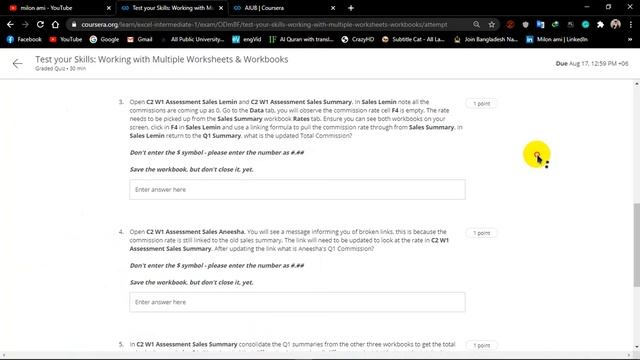Open the Gmail bookmark
640x360 pixels.
click(x=140, y=39)
